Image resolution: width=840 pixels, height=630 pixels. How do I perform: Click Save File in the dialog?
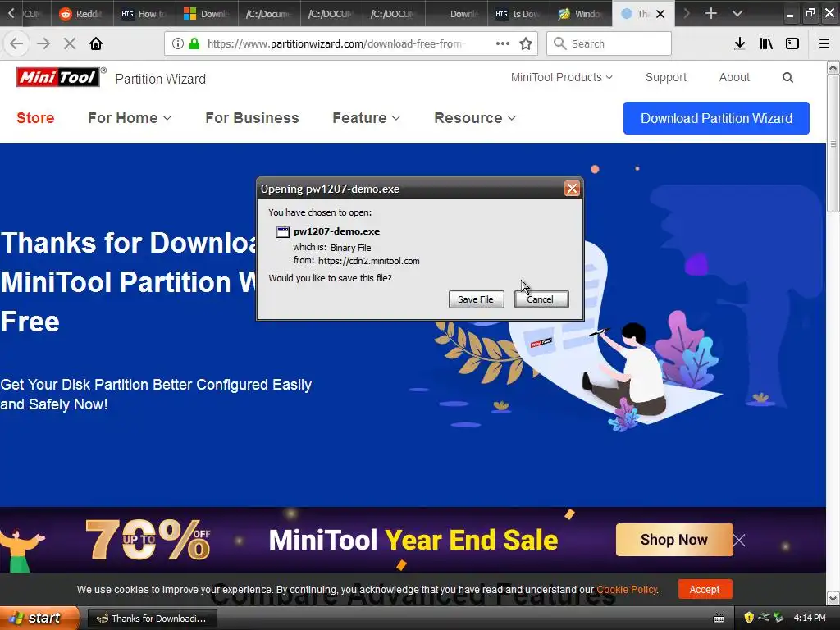point(477,299)
